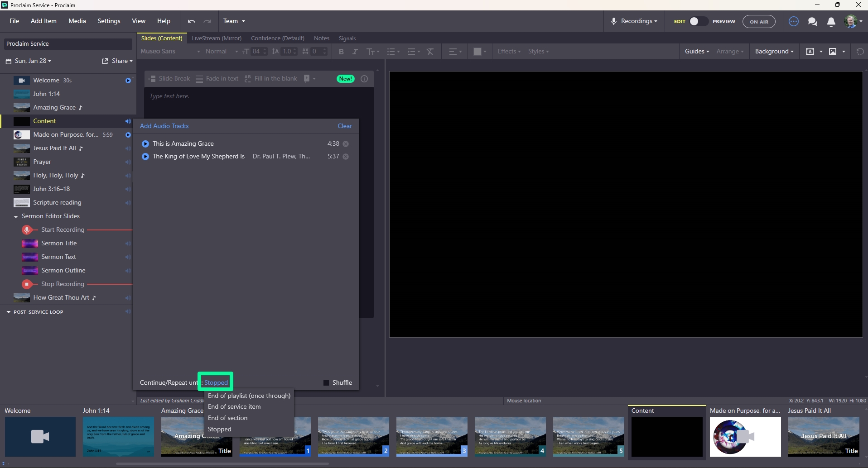The image size is (868, 468).
Task: Collapse the Sermon Editor Slides section
Action: 16,217
